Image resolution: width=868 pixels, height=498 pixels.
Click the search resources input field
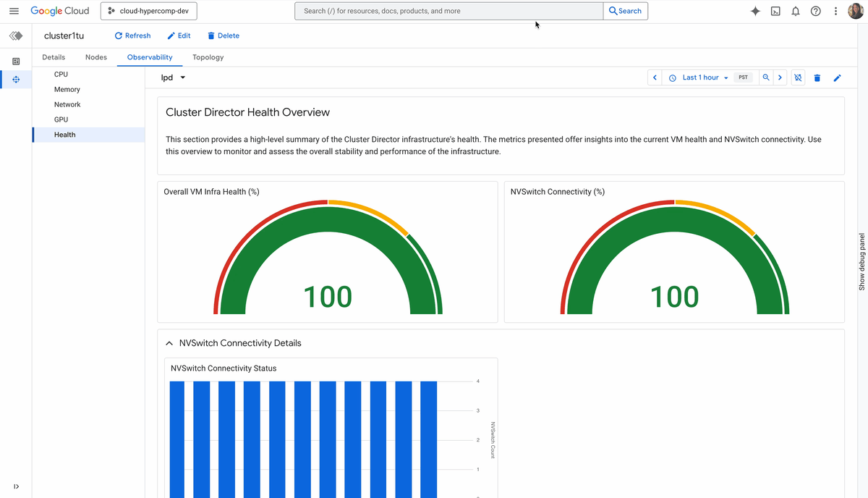coord(448,11)
